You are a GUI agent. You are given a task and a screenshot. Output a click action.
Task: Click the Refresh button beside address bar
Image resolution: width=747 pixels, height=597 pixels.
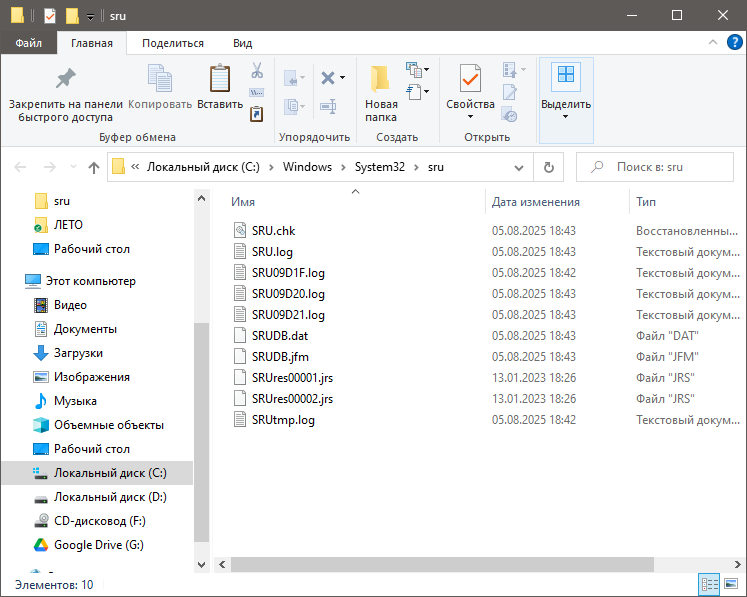click(x=549, y=167)
